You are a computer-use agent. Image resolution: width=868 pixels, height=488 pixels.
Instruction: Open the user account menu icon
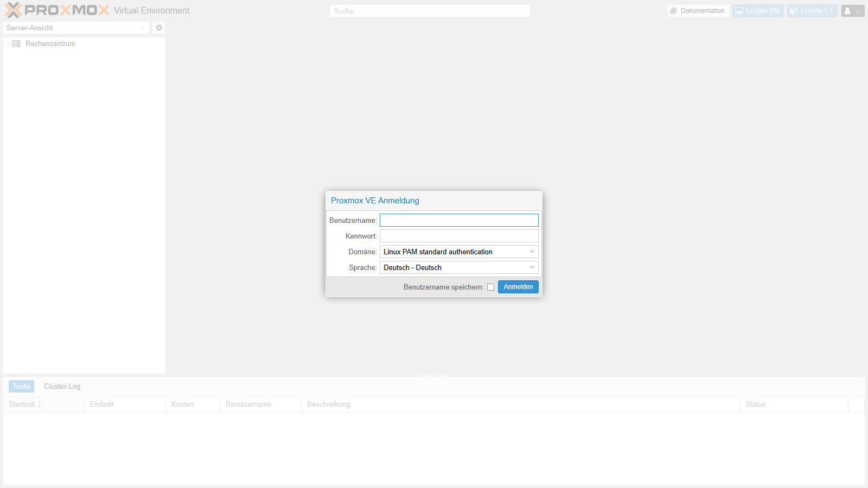tap(853, 11)
